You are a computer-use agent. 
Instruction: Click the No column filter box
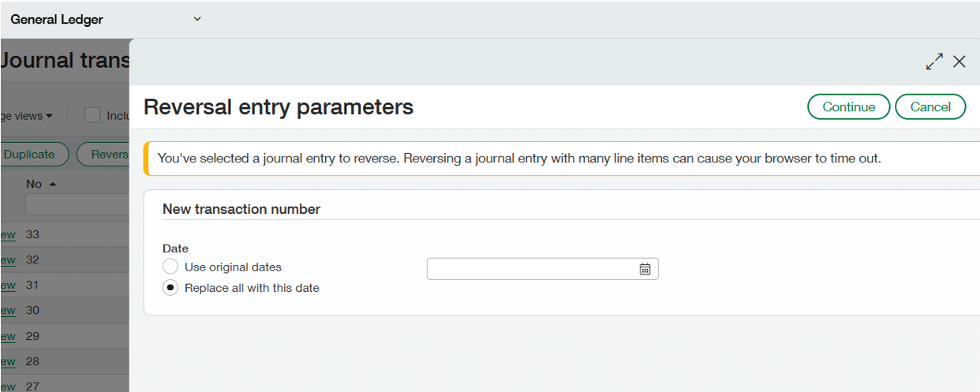tap(77, 205)
